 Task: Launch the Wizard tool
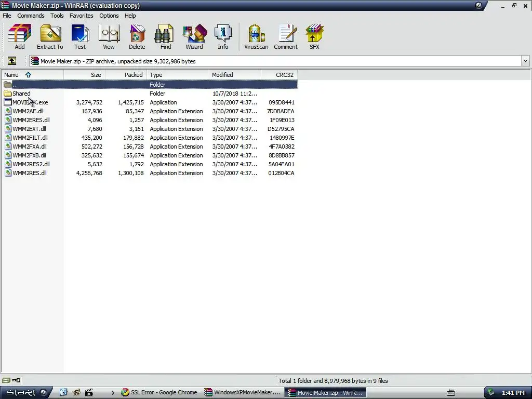click(x=194, y=37)
